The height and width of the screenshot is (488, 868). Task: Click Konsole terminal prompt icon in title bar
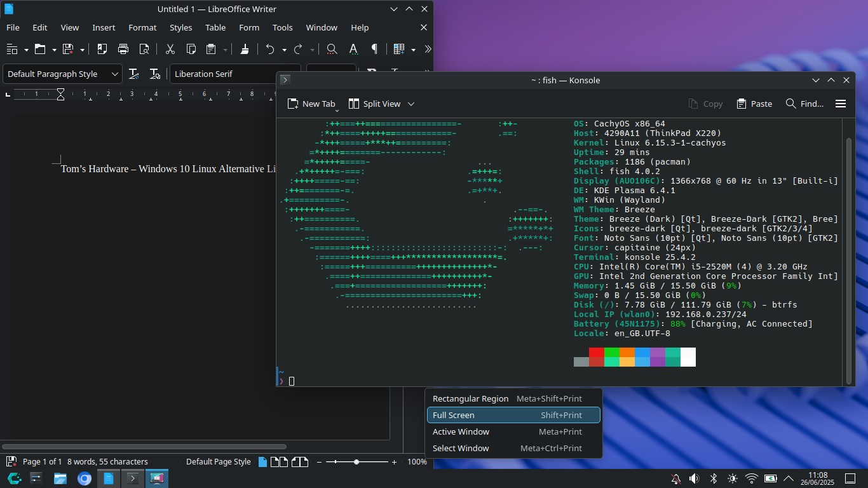tap(285, 80)
